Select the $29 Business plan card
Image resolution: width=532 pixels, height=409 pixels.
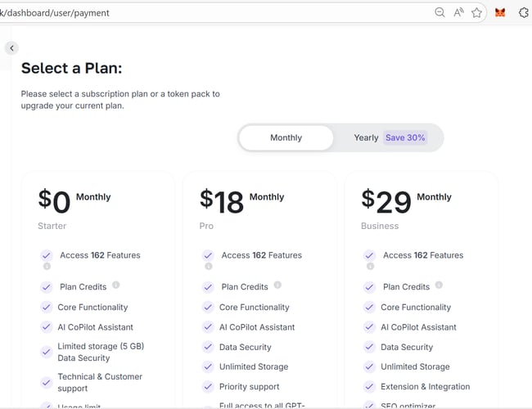[421, 213]
